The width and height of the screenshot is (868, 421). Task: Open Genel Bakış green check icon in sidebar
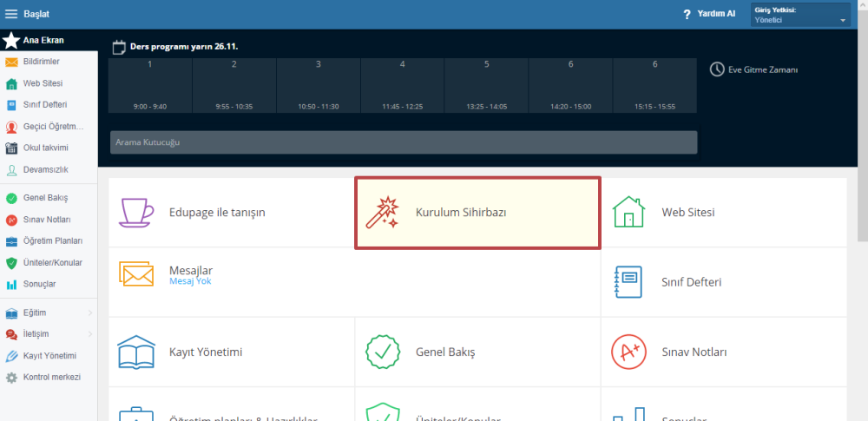tap(11, 198)
